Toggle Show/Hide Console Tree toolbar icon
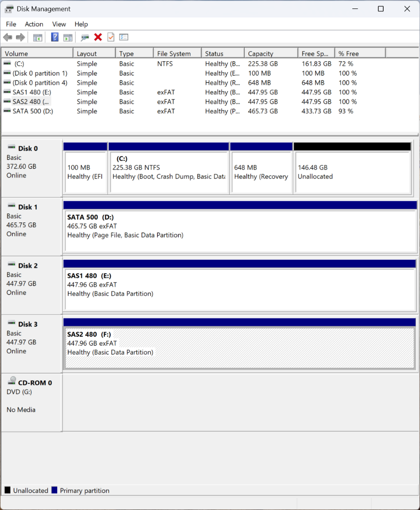 click(x=38, y=37)
